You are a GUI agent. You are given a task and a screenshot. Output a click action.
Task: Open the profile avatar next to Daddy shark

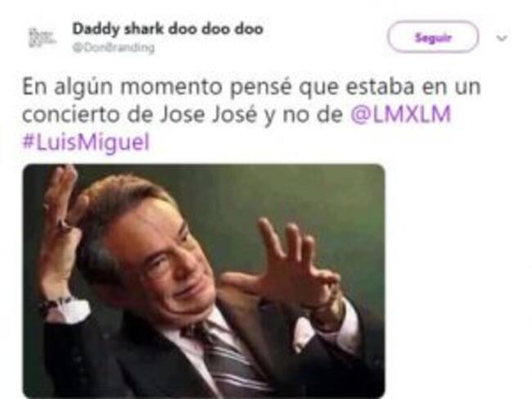click(42, 38)
